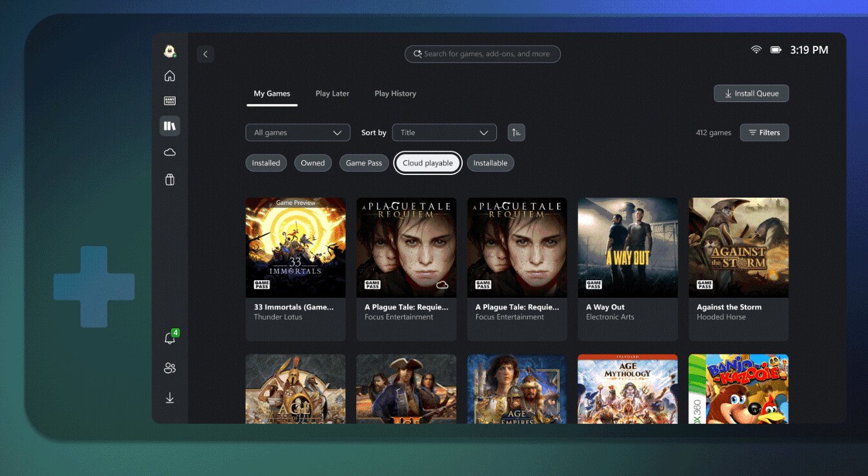The height and width of the screenshot is (476, 868).
Task: Click Game Pass badge on Against the Storm
Action: [x=705, y=285]
